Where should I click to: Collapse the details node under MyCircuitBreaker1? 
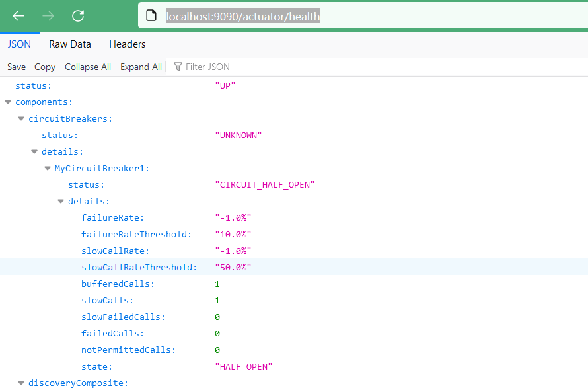click(60, 201)
